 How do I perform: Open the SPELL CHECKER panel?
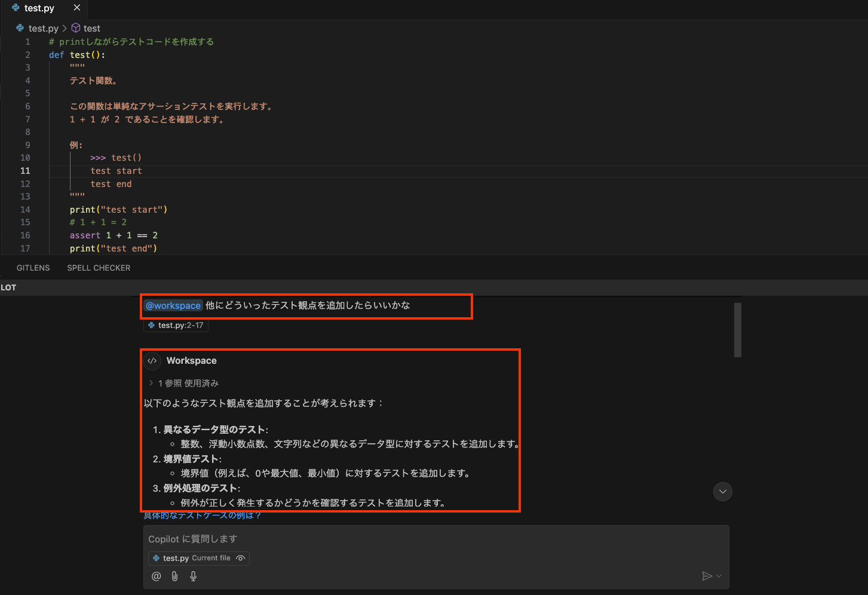pos(98,268)
